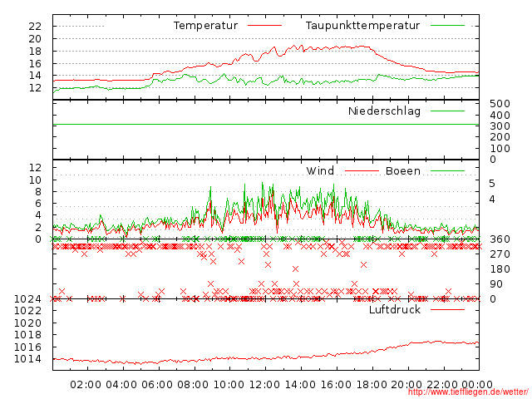The image size is (532, 399).
Task: Click the 20 temperature axis value
Action: click(35, 39)
